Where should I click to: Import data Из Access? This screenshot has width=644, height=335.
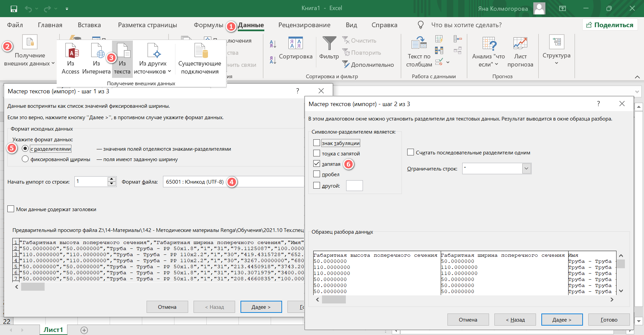click(70, 58)
